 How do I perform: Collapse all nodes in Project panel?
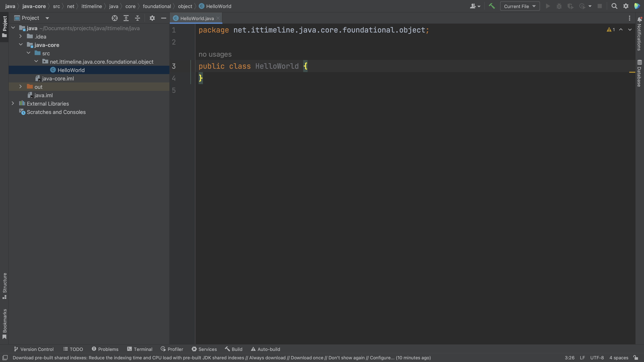[x=138, y=18]
